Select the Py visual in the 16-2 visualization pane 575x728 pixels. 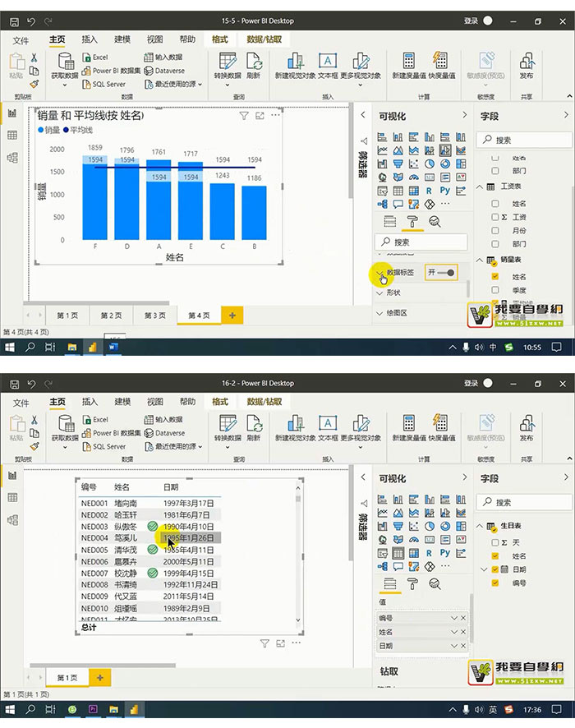point(445,553)
